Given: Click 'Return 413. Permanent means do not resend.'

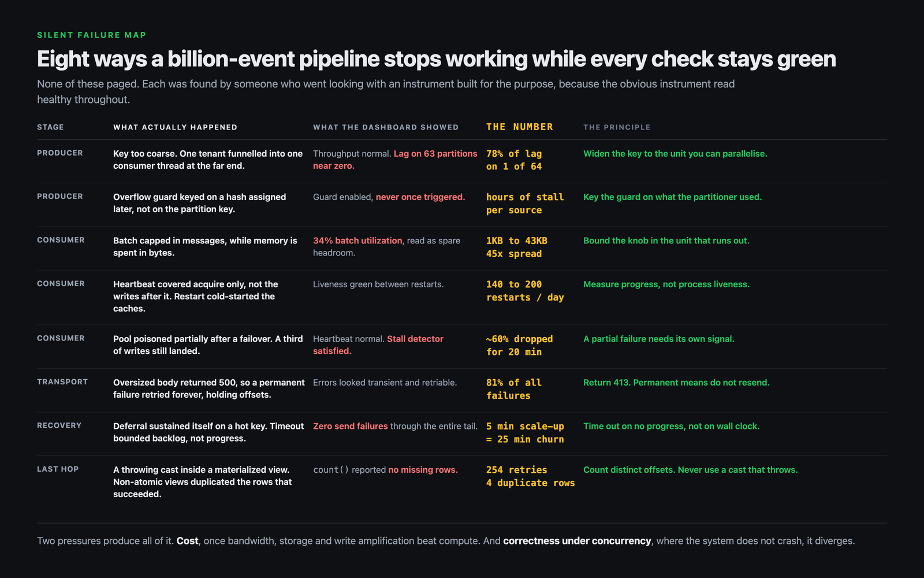Looking at the screenshot, I should coord(676,383).
